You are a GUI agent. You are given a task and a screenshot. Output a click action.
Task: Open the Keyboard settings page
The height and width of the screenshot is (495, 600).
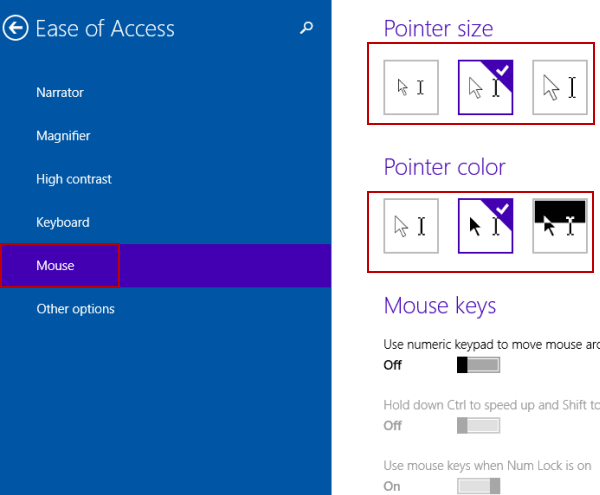click(x=63, y=223)
